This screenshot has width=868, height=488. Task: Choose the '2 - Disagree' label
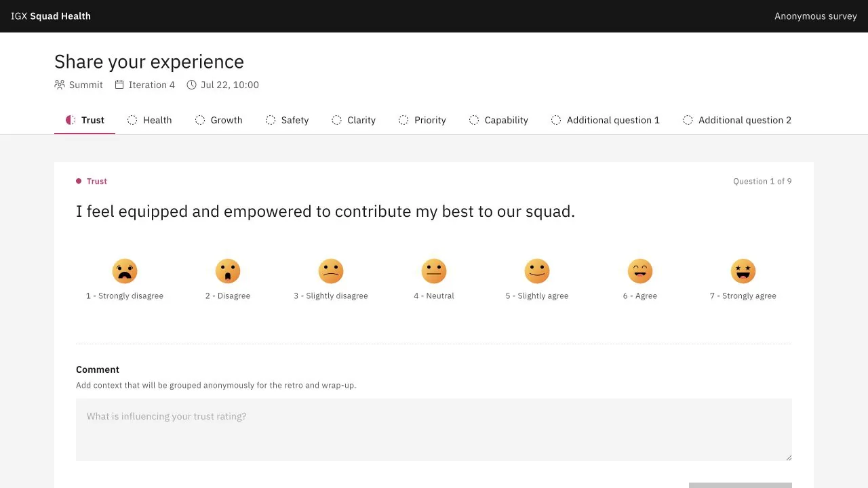(228, 296)
